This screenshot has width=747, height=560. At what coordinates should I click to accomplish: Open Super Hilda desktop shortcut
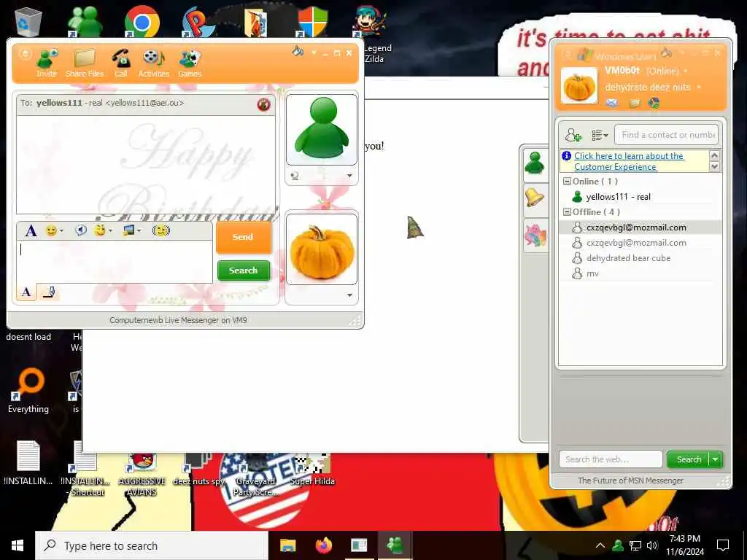312,470
